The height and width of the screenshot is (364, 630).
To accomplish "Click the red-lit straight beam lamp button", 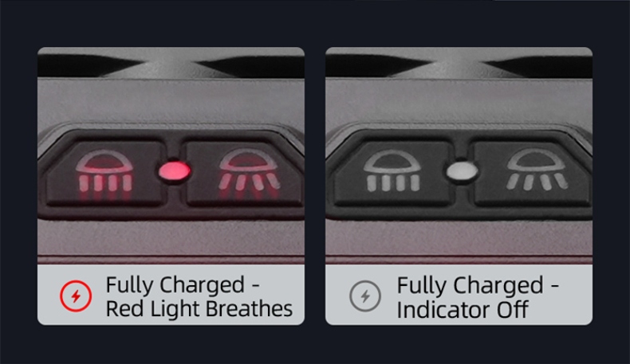I will (105, 174).
